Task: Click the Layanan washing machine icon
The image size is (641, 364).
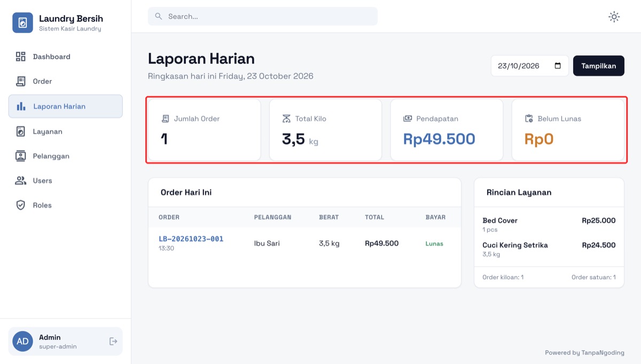Action: coord(21,131)
